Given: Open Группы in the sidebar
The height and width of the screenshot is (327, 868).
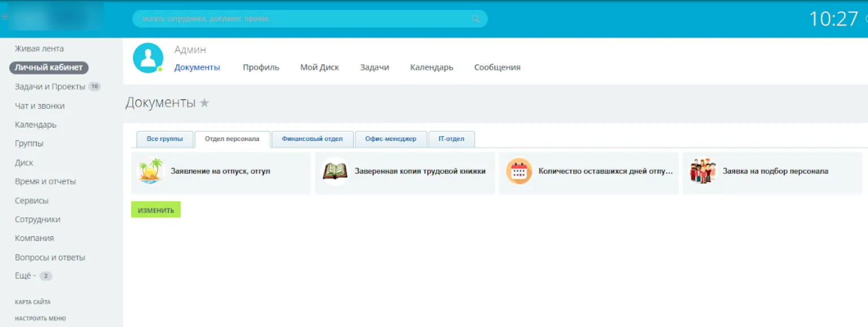Looking at the screenshot, I should point(29,143).
